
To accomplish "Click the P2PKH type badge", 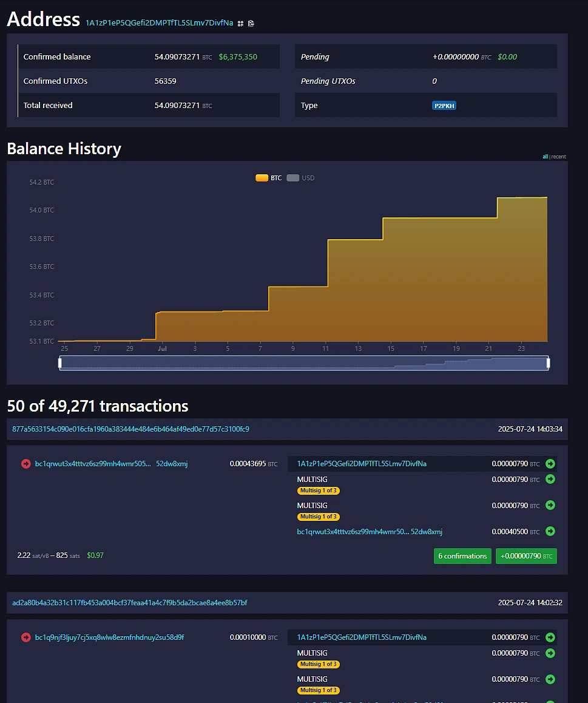I will point(444,105).
